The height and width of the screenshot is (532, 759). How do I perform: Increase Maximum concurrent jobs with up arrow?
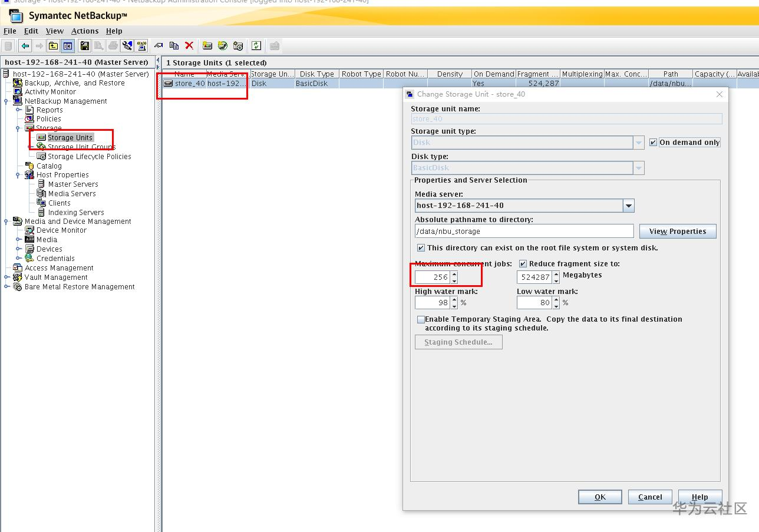(454, 274)
